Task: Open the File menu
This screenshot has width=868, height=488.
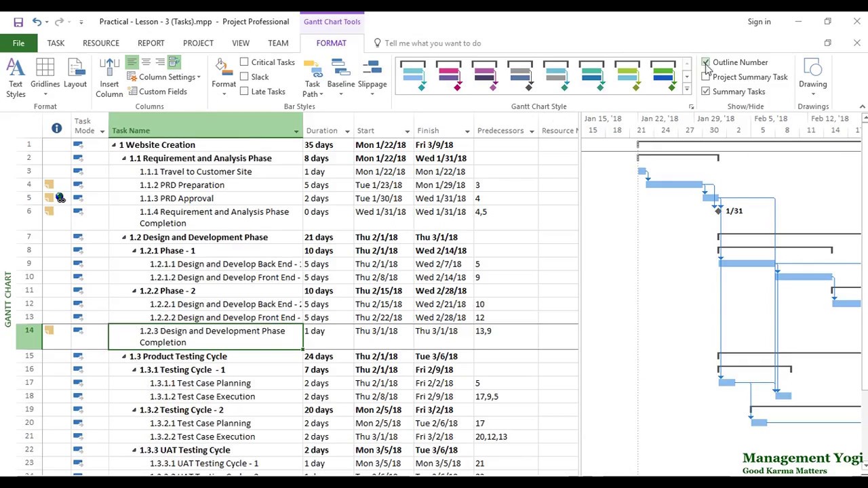Action: coord(18,43)
